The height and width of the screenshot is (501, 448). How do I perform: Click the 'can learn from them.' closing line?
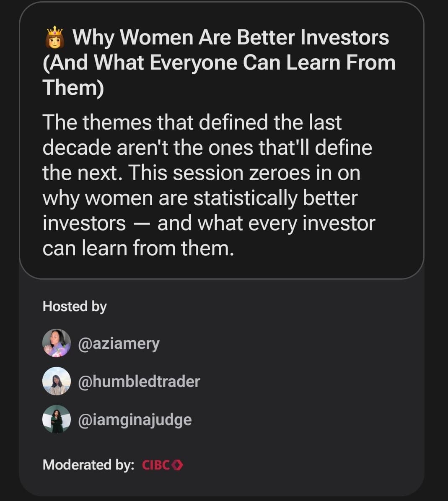(138, 248)
